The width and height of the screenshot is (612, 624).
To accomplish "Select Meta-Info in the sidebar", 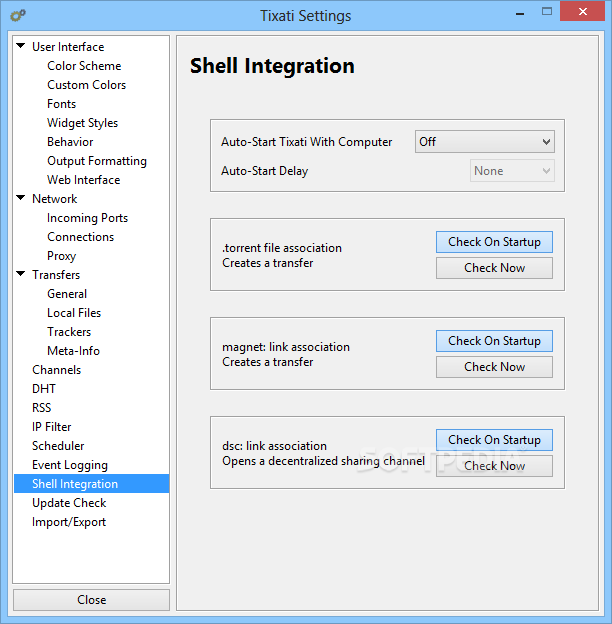I will (x=73, y=351).
